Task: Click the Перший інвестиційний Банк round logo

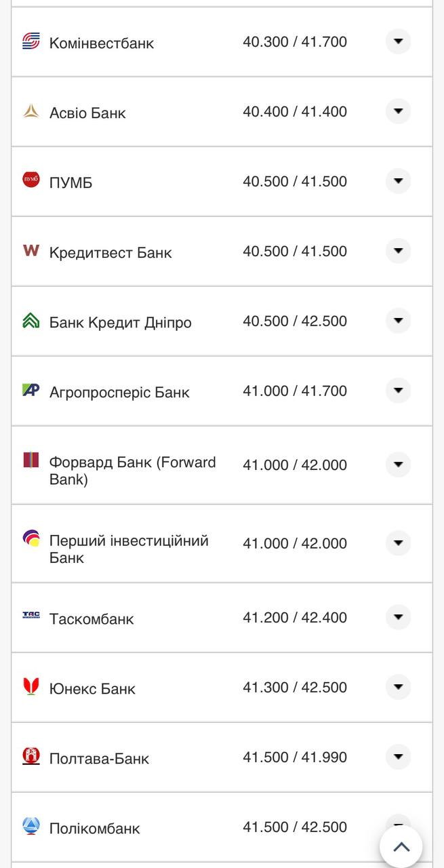Action: pos(30,538)
